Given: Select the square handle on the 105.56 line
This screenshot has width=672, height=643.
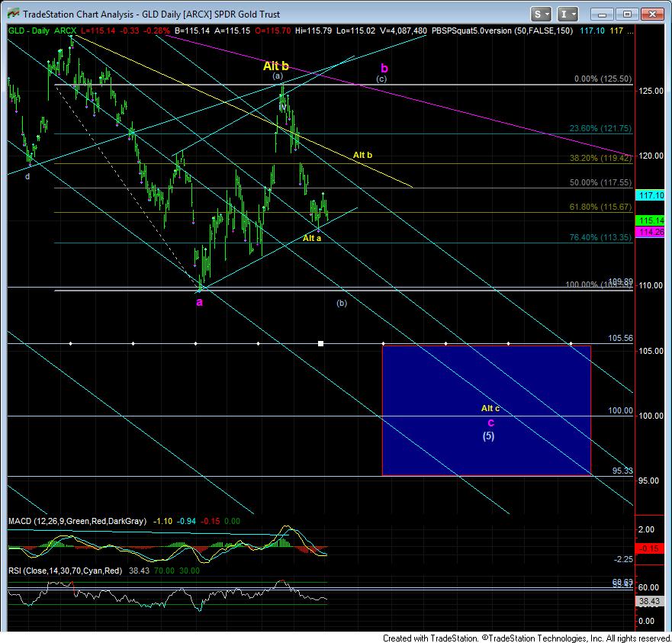Looking at the screenshot, I should pyautogui.click(x=320, y=344).
